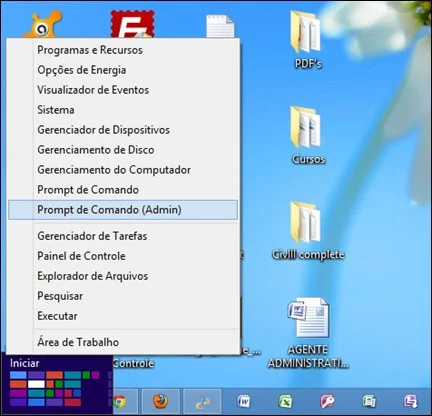Image resolution: width=432 pixels, height=416 pixels.
Task: Click the rightmost purple taskbar icon
Action: coord(411,401)
